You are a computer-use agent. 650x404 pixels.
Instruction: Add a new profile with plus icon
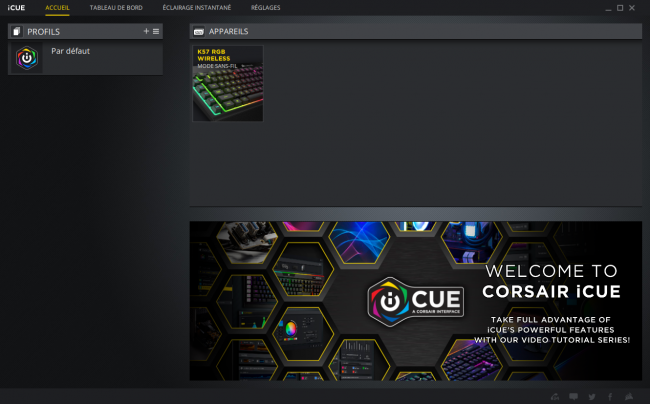tap(146, 31)
